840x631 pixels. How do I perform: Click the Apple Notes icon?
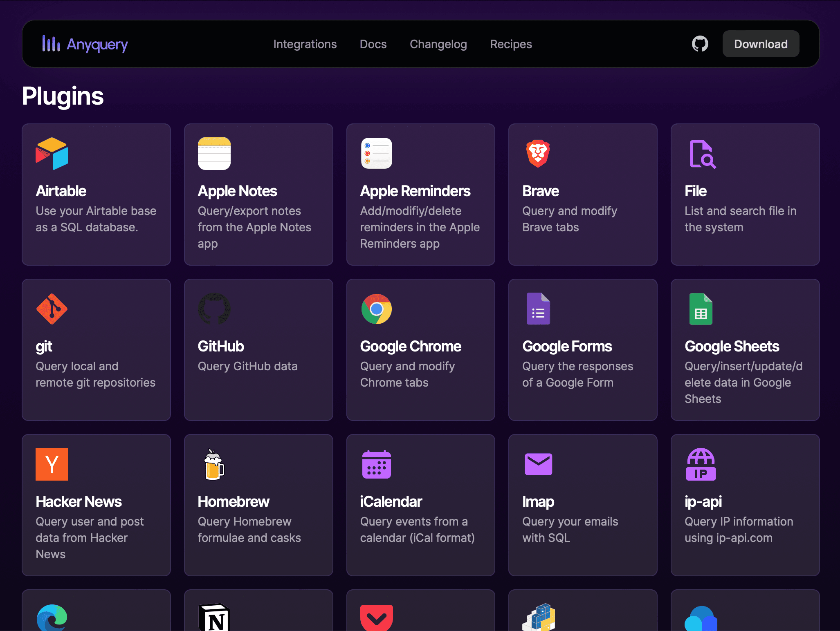point(214,154)
